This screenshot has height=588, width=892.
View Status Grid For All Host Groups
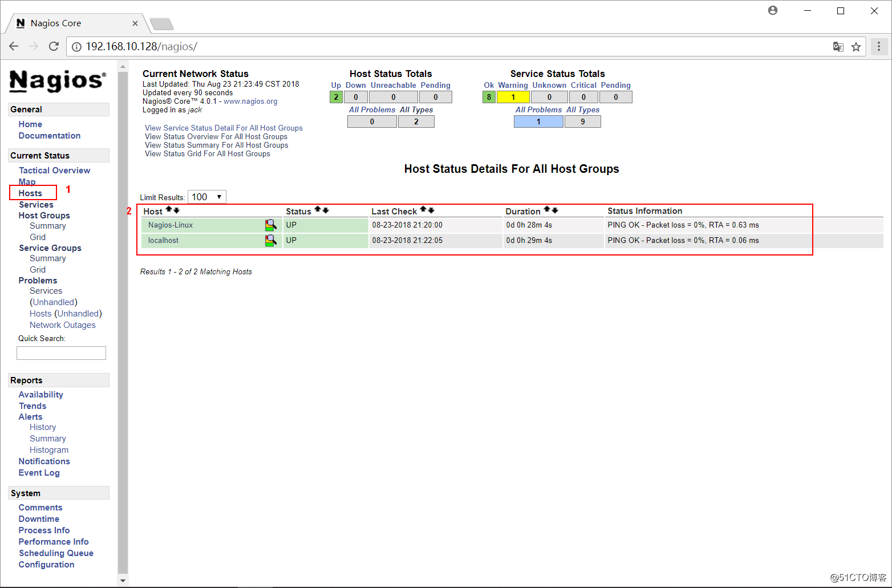[x=208, y=154]
